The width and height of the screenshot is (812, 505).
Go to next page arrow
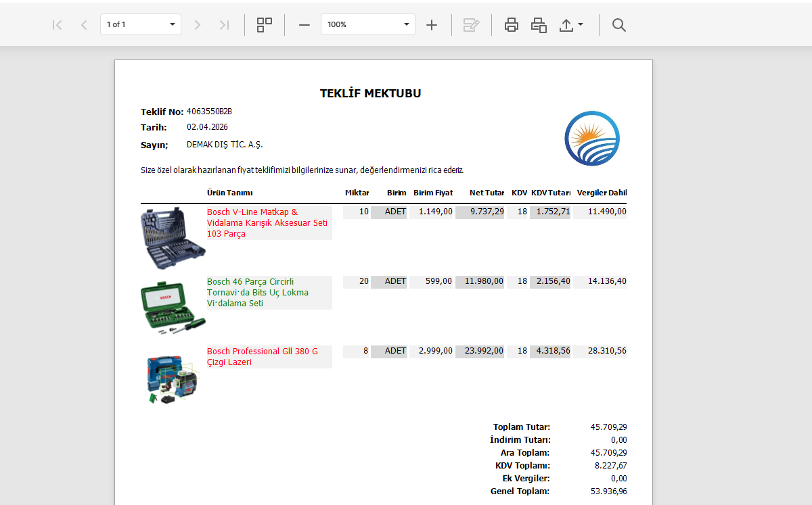[x=198, y=25]
